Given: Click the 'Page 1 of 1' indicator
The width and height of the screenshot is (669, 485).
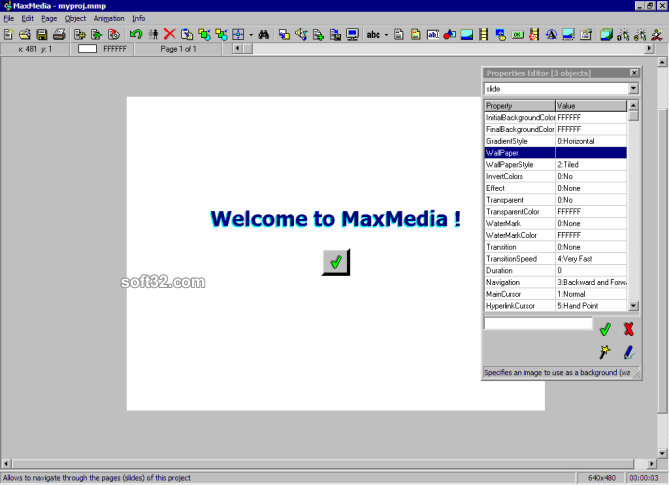Looking at the screenshot, I should [x=178, y=49].
